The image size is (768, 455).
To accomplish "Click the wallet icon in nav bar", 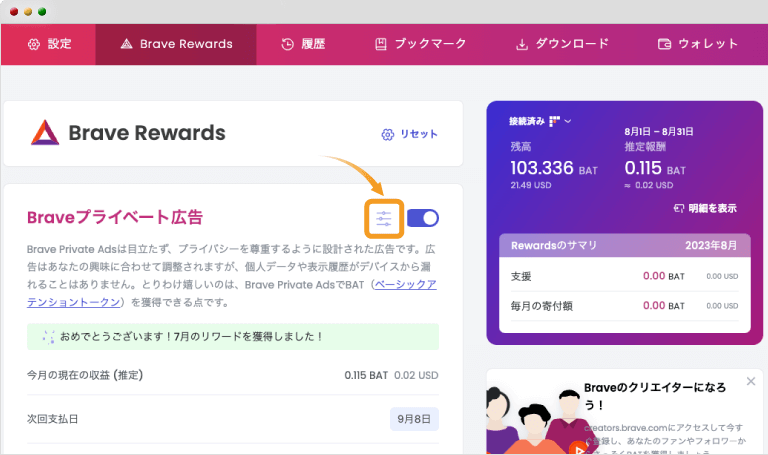I will [x=664, y=45].
